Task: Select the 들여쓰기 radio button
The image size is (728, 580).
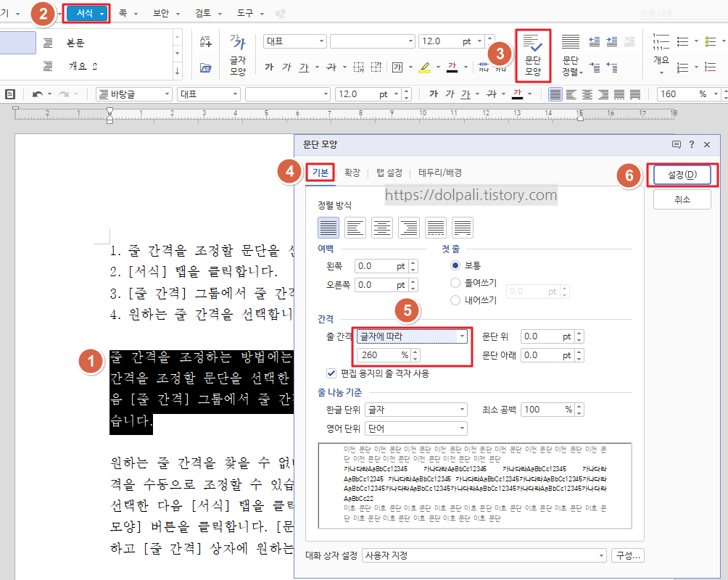Action: coord(455,283)
